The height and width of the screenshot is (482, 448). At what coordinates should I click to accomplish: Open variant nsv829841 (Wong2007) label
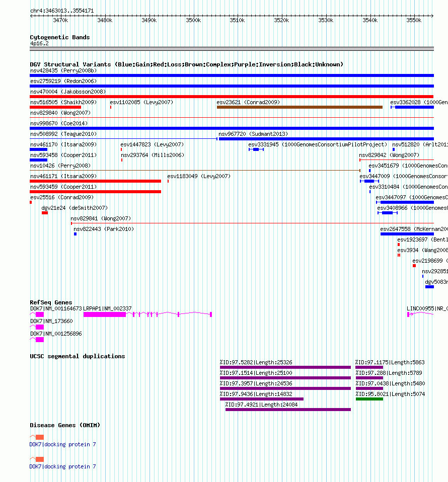coord(101,218)
